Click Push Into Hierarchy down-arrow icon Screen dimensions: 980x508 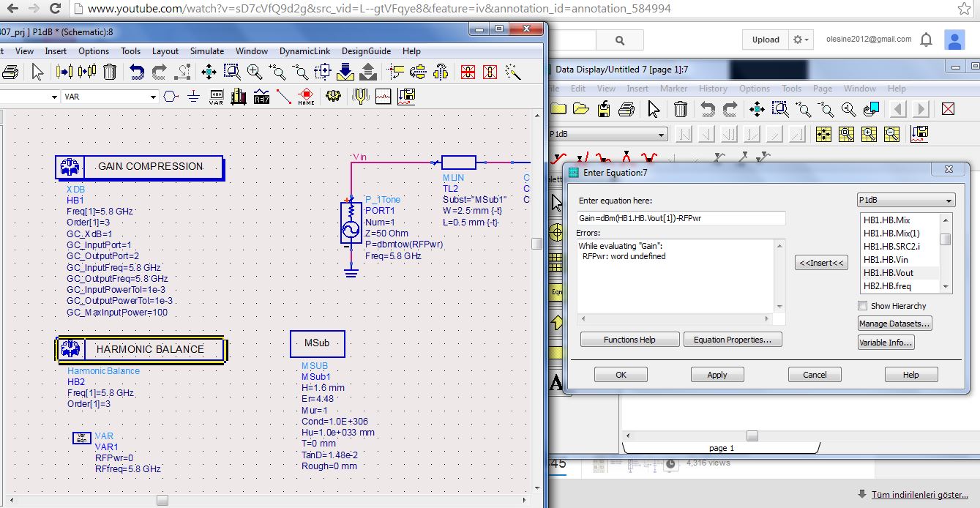point(345,72)
